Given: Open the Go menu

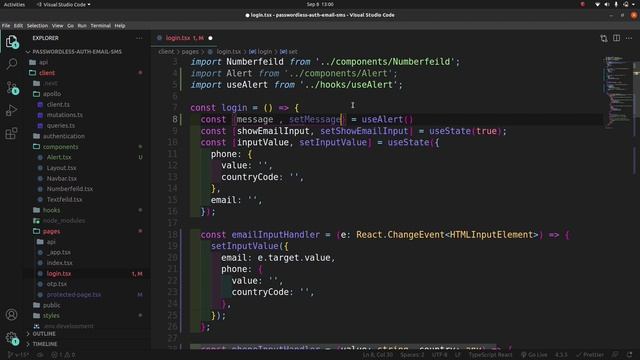Looking at the screenshot, I should [71, 26].
